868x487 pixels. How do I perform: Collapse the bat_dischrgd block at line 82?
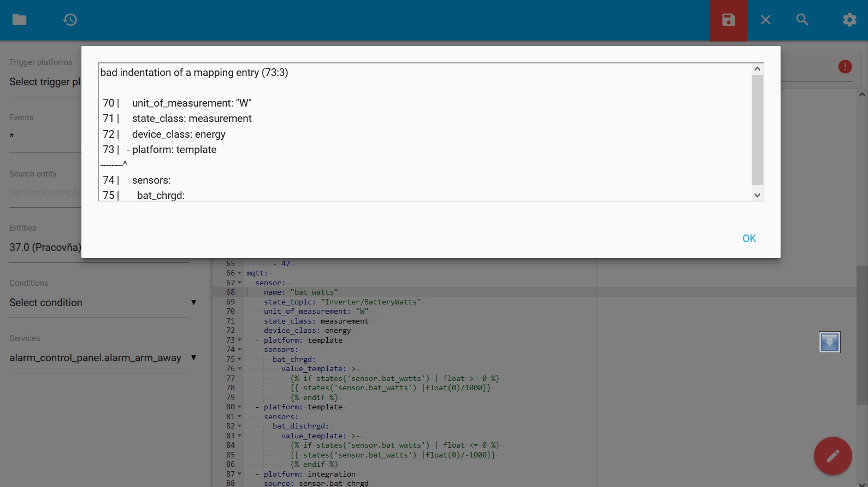tap(240, 426)
